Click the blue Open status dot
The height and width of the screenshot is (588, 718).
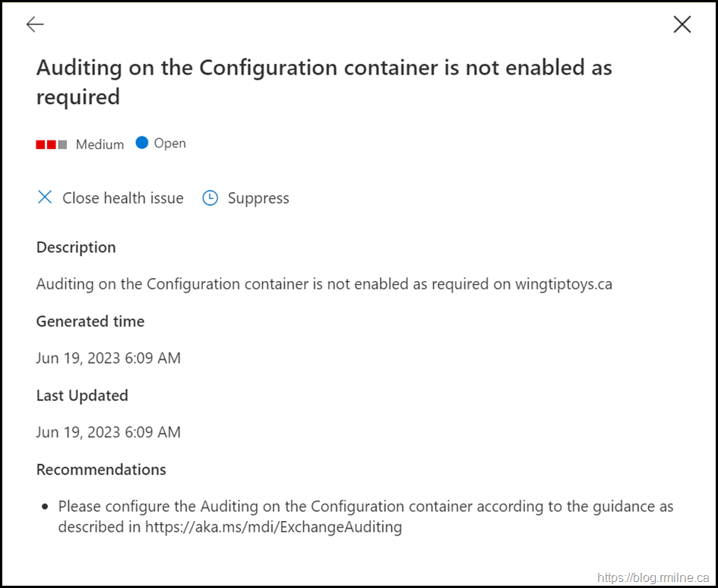click(x=141, y=143)
